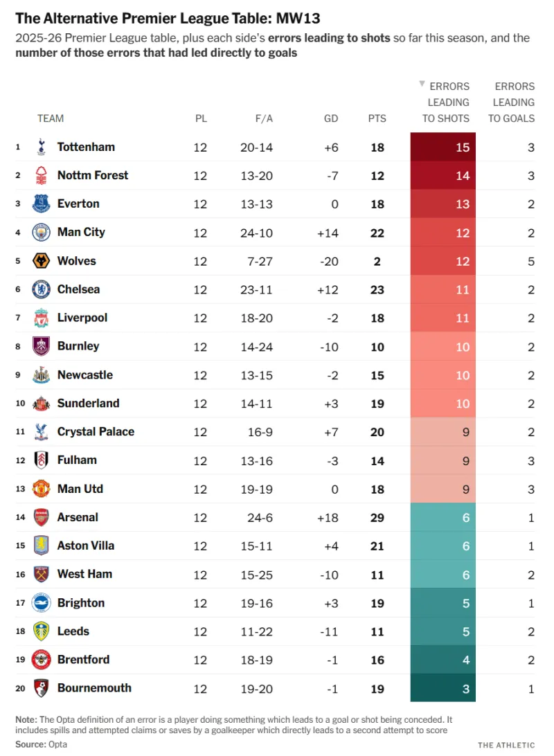This screenshot has height=756, width=554.
Task: Click the Everton club badge
Action: point(42,204)
